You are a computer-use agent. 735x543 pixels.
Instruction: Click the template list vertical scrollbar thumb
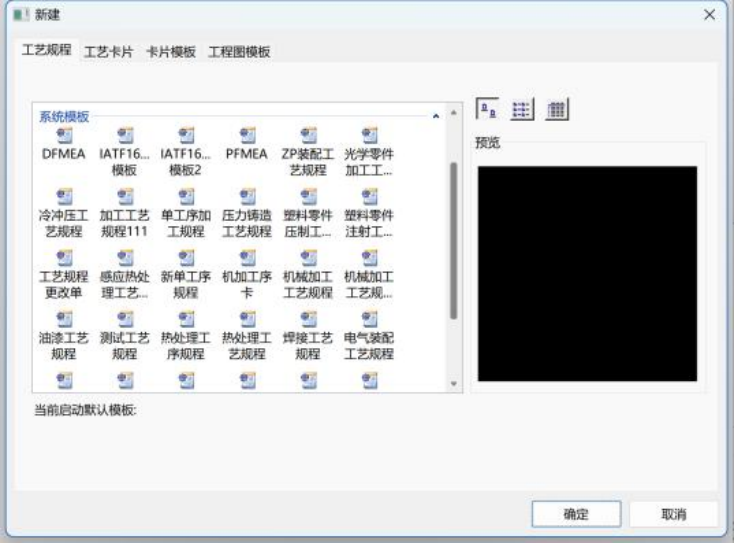tap(453, 240)
